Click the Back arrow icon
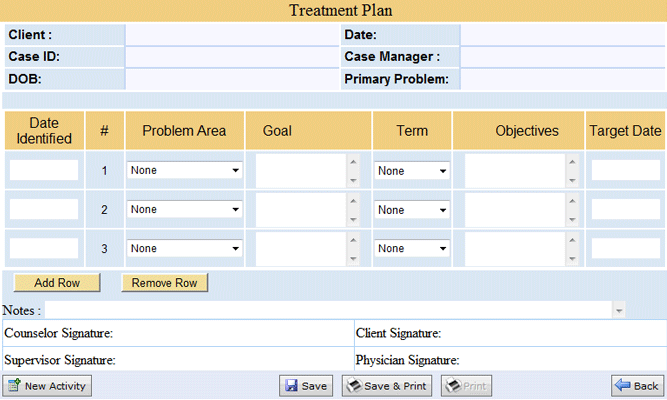The width and height of the screenshot is (667, 400). pyautogui.click(x=622, y=386)
